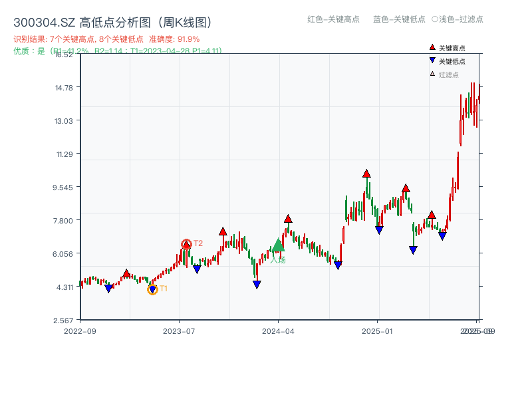Viewport: 532px width, 399px height.
Task: Click the first red high triangle after 2022-09
Action: (126, 273)
